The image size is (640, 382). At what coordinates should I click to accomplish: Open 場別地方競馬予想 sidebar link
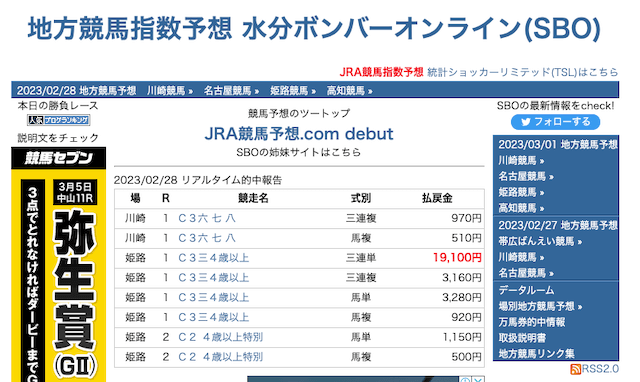(x=540, y=306)
